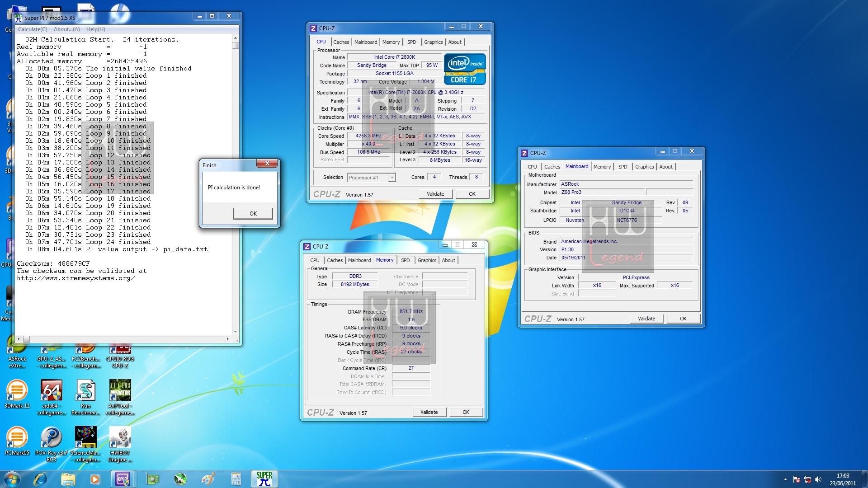Select Graphics tab in top CPU-Z window
The image size is (868, 488).
(433, 42)
